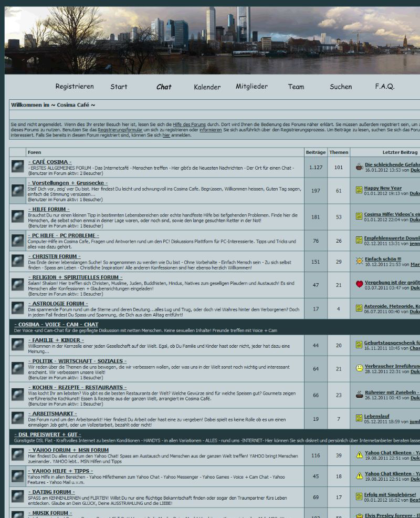Click the status icon beside CHRISTEN FORUM
This screenshot has height=518, width=420.
(17, 261)
